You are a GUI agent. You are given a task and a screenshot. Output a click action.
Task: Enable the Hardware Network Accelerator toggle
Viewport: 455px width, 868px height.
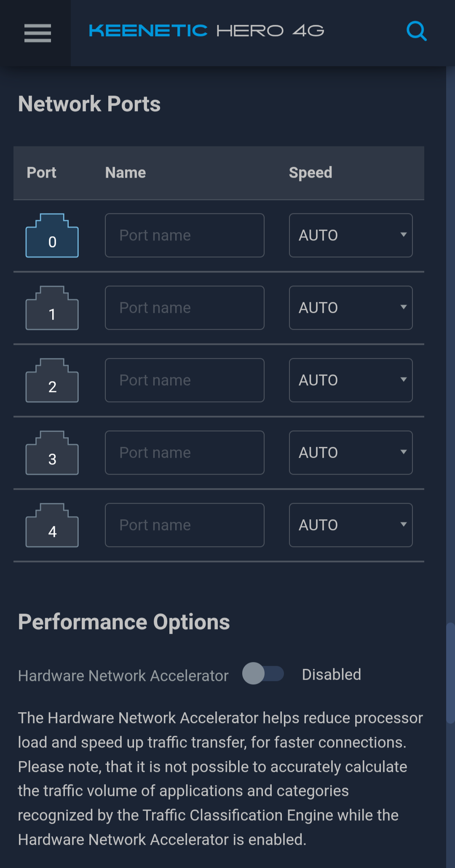click(x=263, y=673)
